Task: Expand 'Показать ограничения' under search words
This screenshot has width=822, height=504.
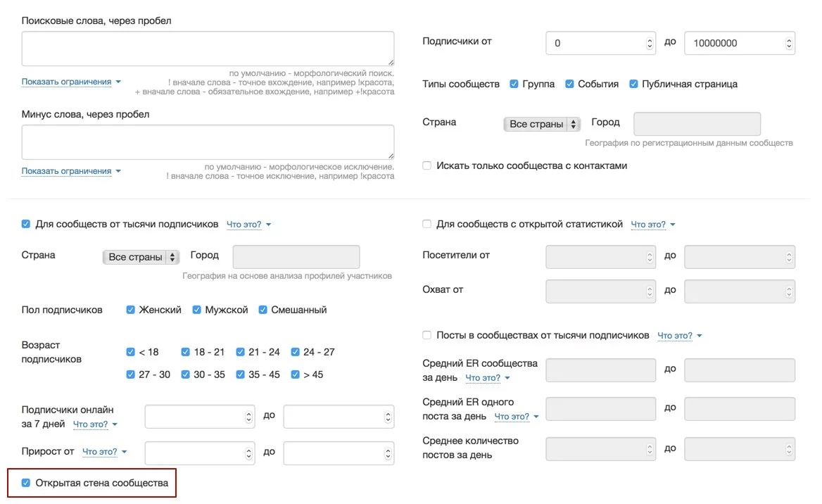Action: pos(71,82)
